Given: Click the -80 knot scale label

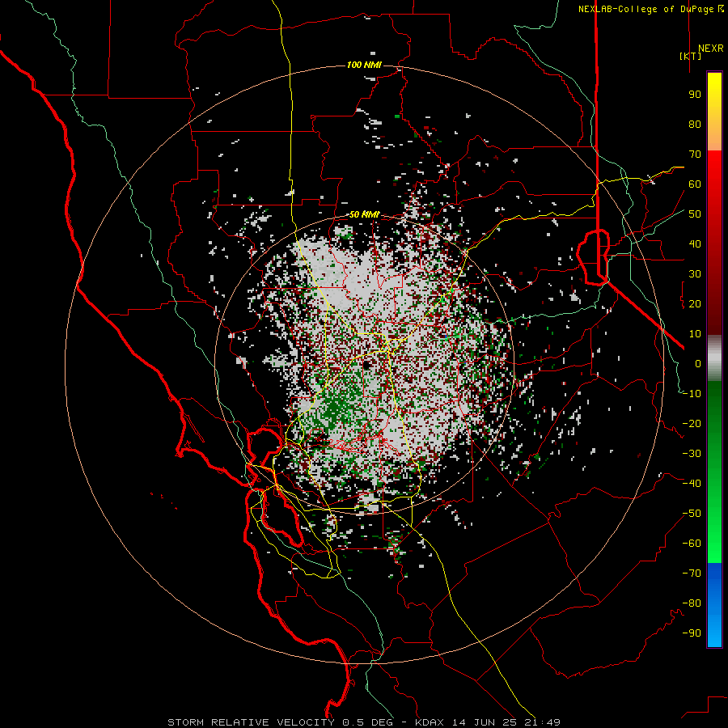Looking at the screenshot, I should pos(692,603).
